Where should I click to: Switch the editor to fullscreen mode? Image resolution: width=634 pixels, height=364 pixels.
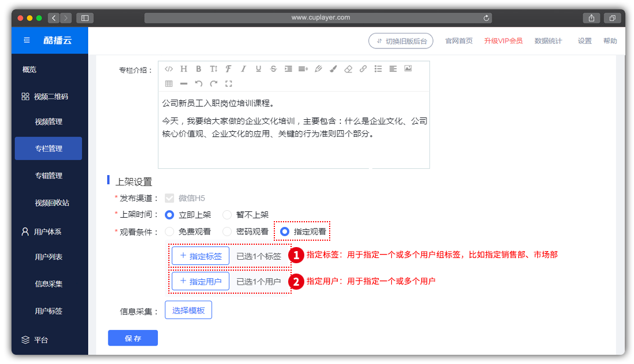[x=229, y=84]
